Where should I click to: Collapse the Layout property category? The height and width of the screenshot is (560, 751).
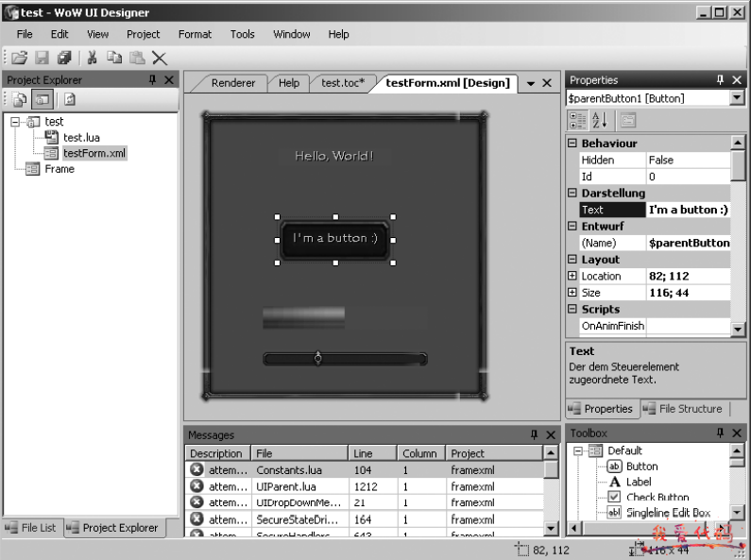pos(572,259)
